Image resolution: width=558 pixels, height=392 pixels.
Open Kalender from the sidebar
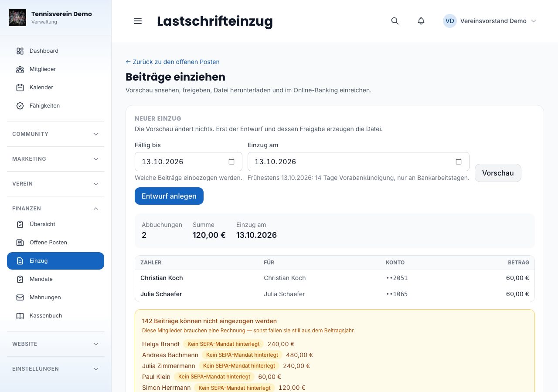click(x=55, y=88)
